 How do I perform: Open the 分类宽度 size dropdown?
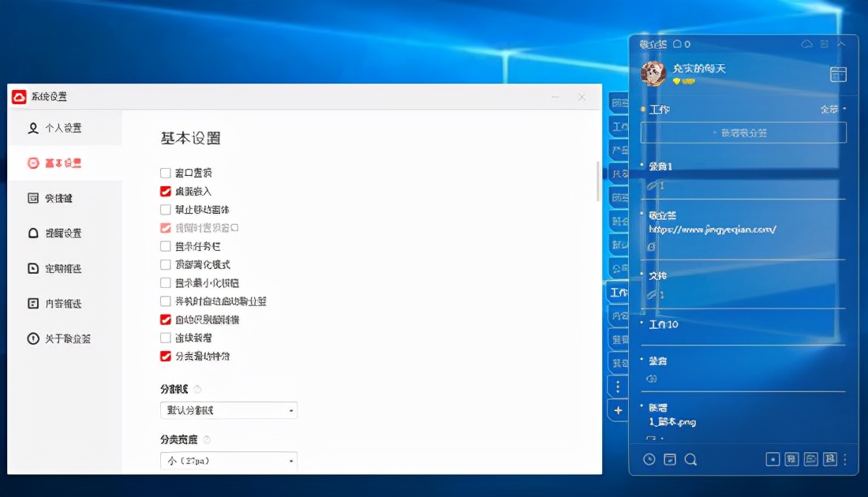tap(229, 461)
